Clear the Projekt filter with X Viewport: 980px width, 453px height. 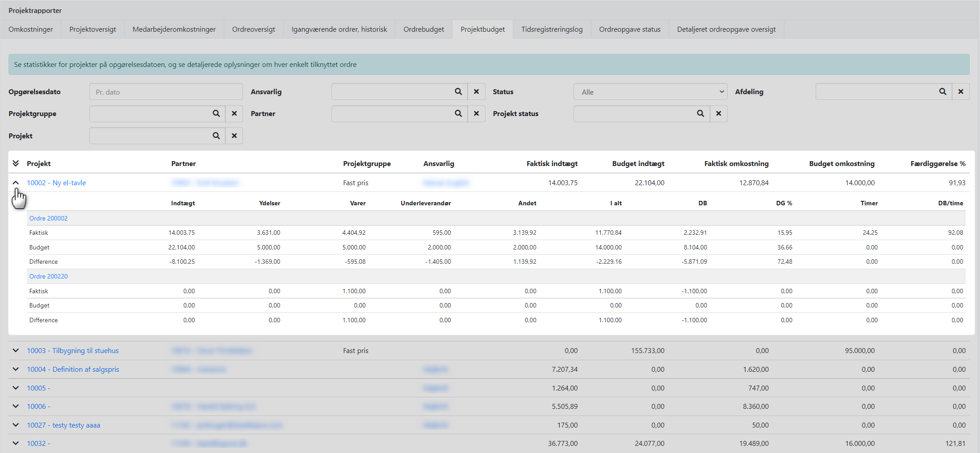pos(234,136)
